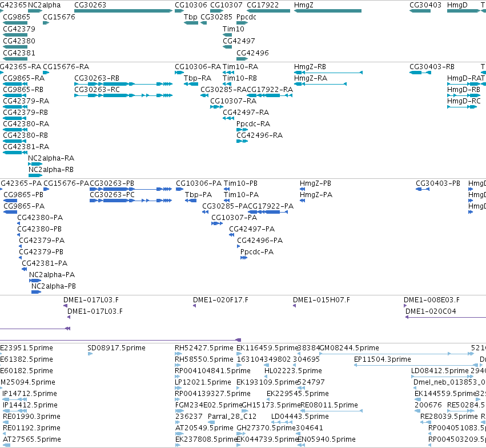Click the CG30403-RB transcript label
Viewport: 486px width, 448px height.
coord(432,67)
